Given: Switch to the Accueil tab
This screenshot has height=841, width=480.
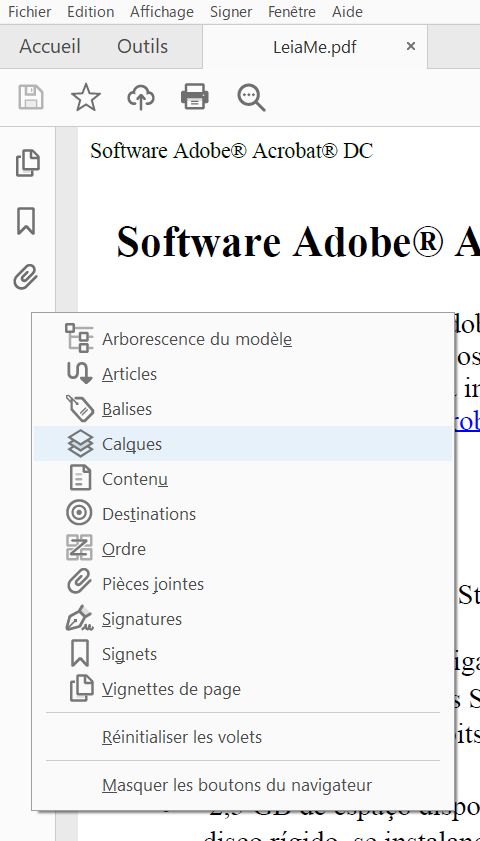Looking at the screenshot, I should click(x=50, y=46).
